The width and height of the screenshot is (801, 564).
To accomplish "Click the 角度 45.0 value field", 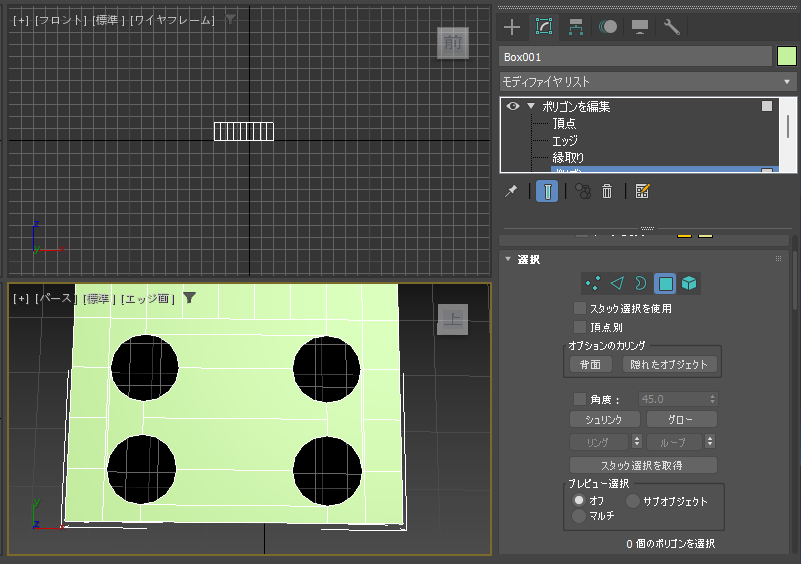I will click(x=673, y=399).
